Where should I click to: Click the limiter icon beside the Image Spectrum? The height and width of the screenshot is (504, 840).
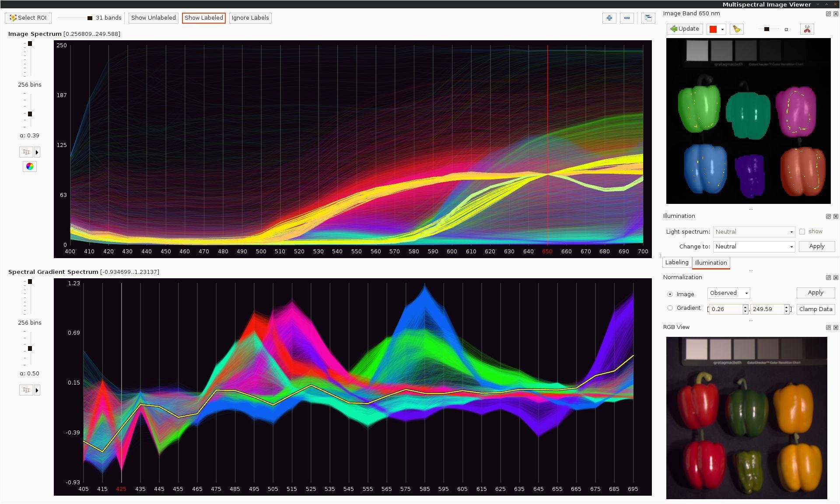pyautogui.click(x=26, y=152)
